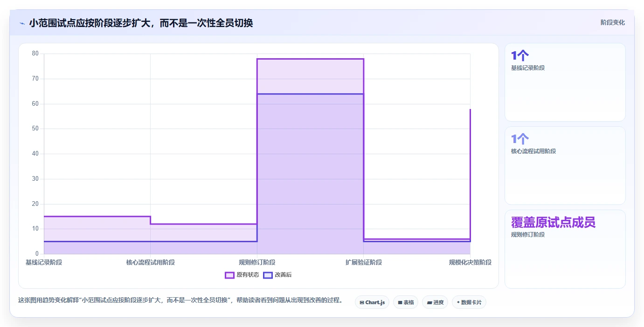Screen dimensions: 644x327
Task: Click the y-axis value 80
Action: (x=35, y=54)
